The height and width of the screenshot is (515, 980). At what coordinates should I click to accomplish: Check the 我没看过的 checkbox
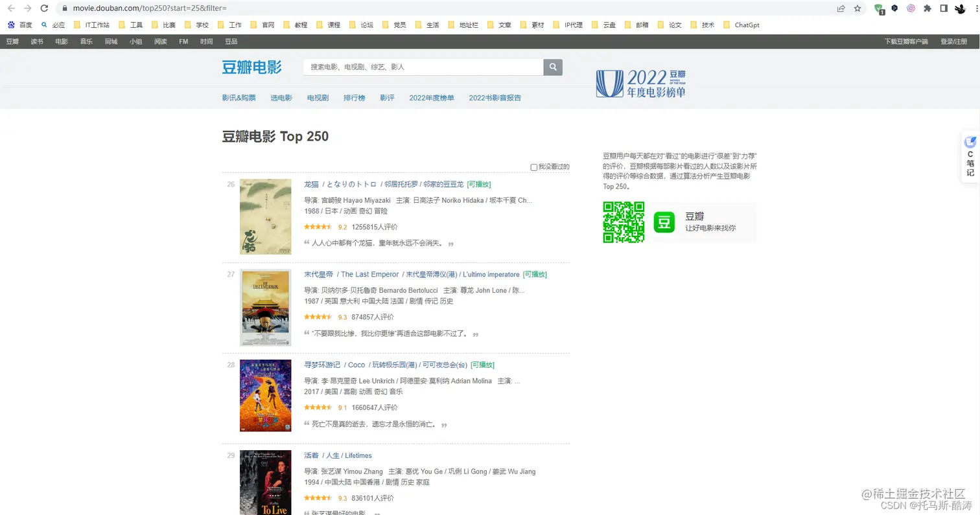click(534, 167)
